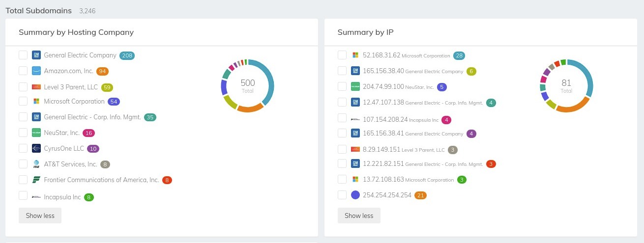
Task: Click the CyrusOne LLC logo icon
Action: tap(36, 148)
